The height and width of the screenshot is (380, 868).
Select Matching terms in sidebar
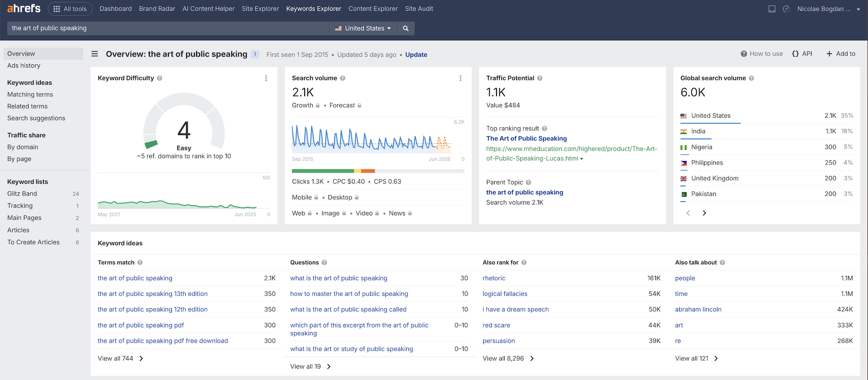coord(30,94)
